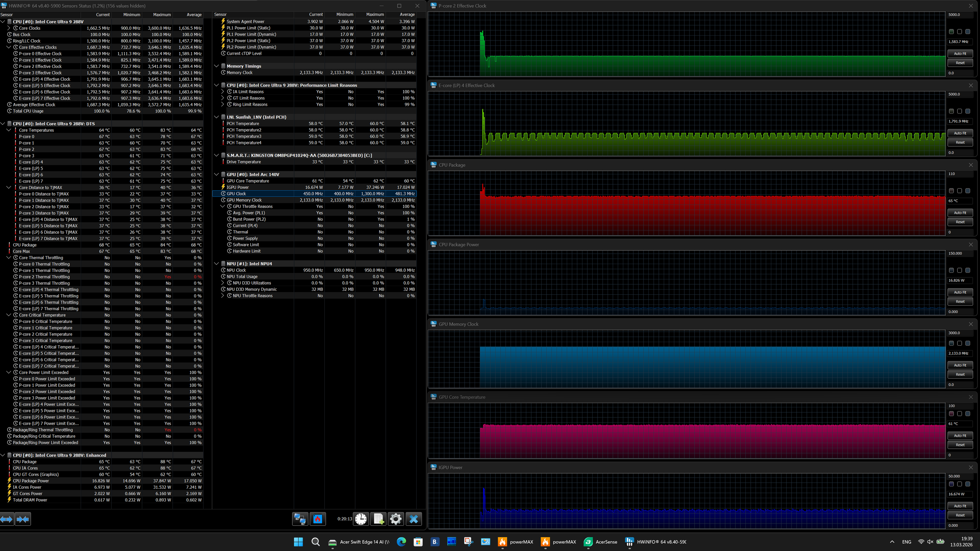
Task: Click Reset in CPU Package Power graph
Action: (x=960, y=302)
